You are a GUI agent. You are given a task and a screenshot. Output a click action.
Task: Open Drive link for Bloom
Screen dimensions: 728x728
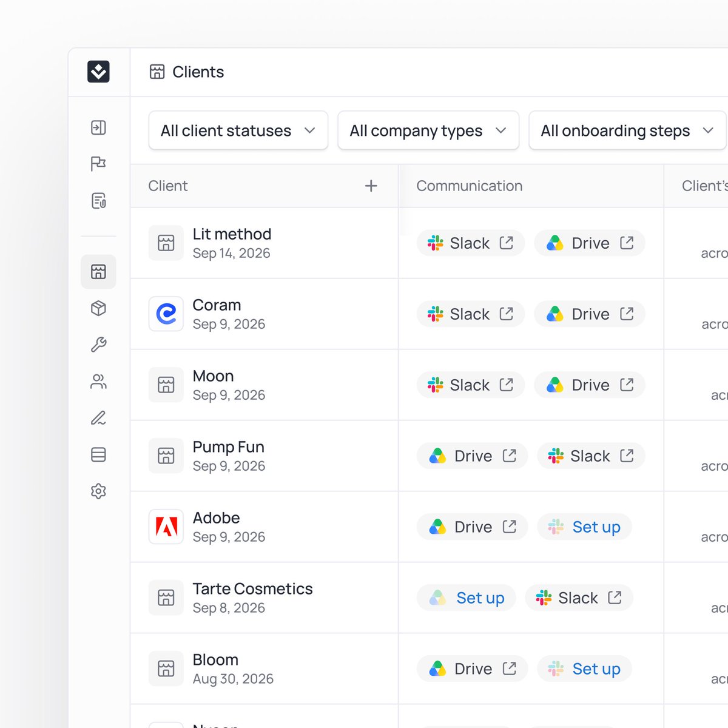[472, 669]
